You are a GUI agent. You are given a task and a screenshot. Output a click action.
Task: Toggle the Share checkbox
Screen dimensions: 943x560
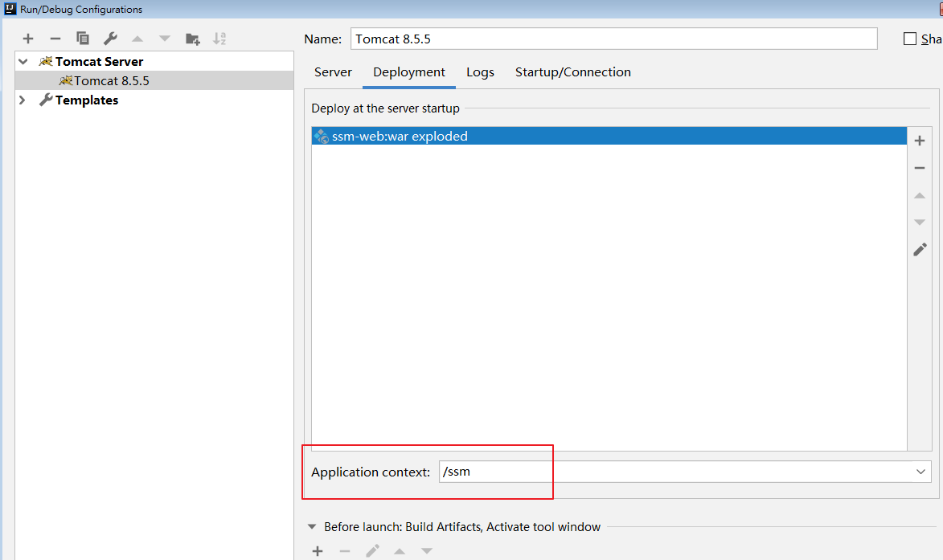(x=910, y=39)
